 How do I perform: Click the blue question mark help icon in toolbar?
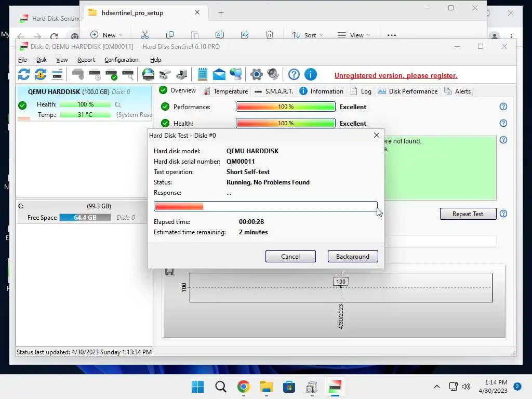pos(294,74)
